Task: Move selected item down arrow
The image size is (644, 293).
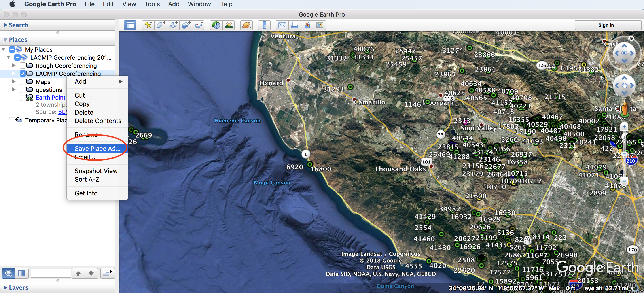Action: click(x=91, y=273)
